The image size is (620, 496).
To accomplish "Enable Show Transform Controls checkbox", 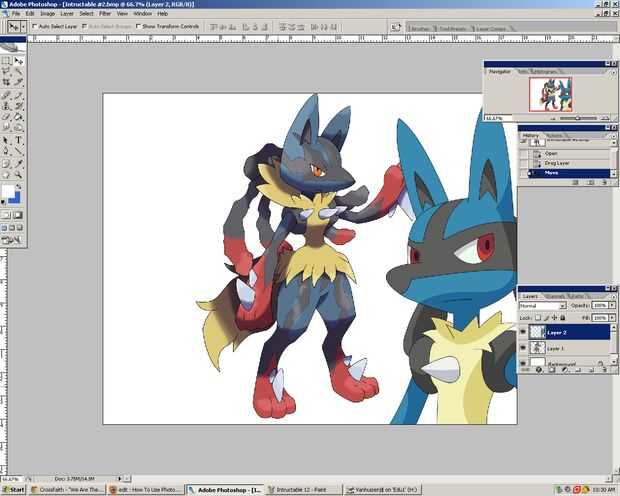I will coord(138,27).
